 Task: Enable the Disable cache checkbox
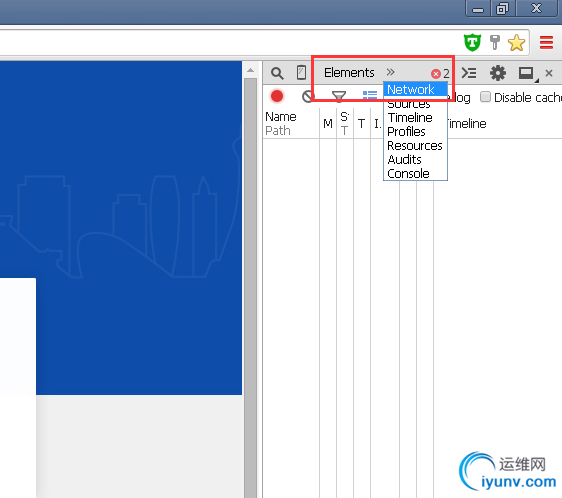pyautogui.click(x=485, y=97)
